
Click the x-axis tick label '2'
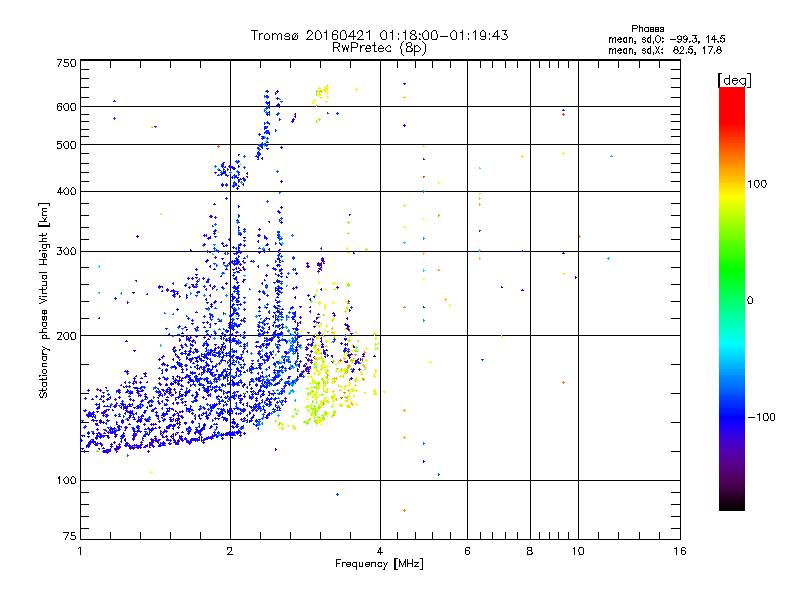coord(230,551)
